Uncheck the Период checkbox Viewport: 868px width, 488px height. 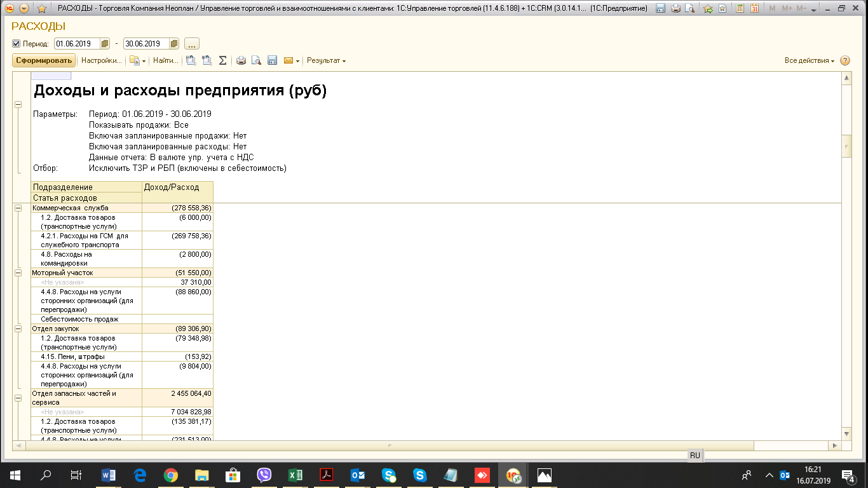[x=17, y=44]
